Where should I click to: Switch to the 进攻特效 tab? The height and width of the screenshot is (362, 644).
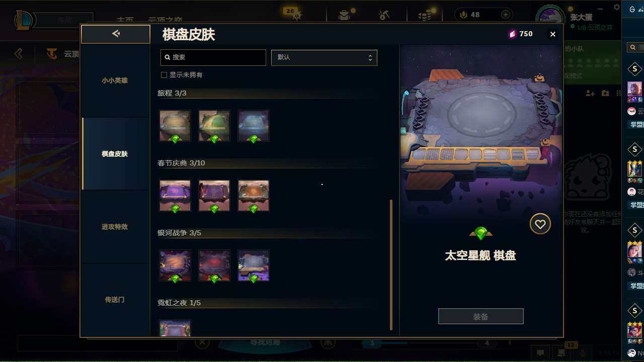pos(115,227)
